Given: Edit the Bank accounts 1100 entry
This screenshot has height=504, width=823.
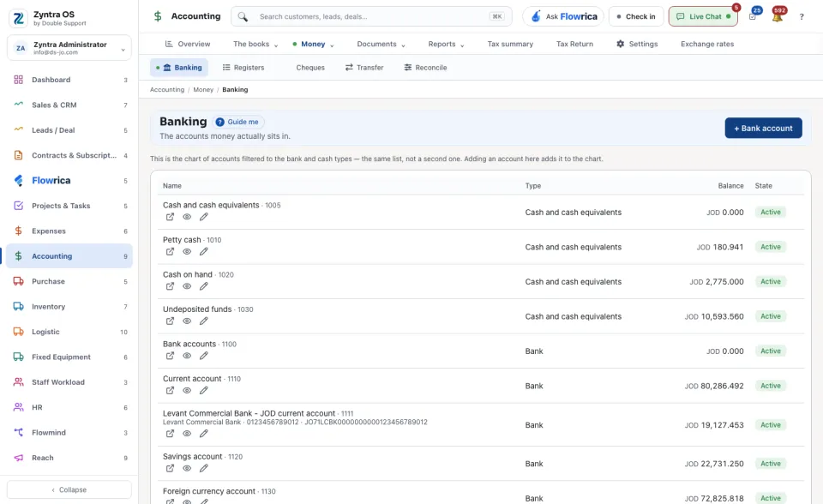Looking at the screenshot, I should [204, 356].
